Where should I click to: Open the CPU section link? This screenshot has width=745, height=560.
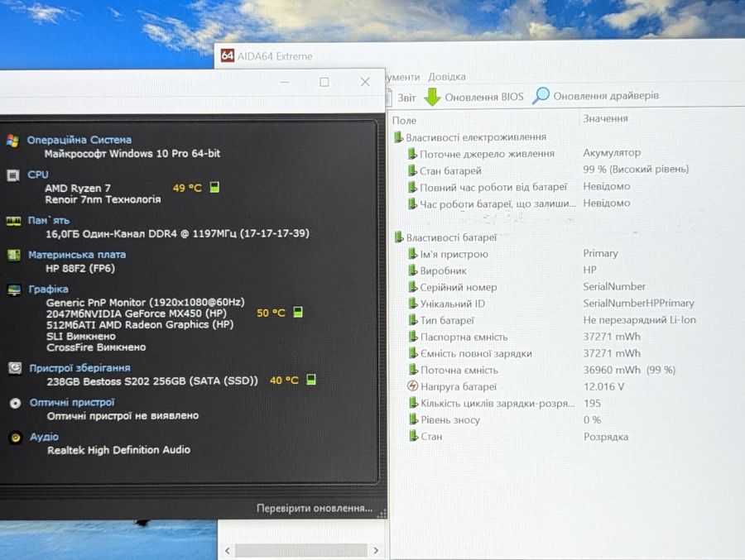[37, 175]
